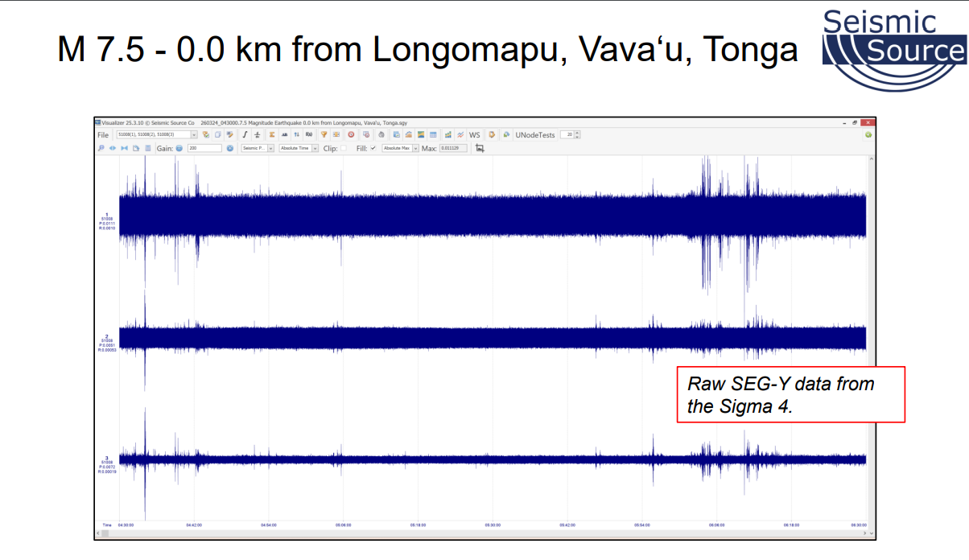Click the chart house icon beside cascading windows
This screenshot has height=560, width=969.
(409, 134)
